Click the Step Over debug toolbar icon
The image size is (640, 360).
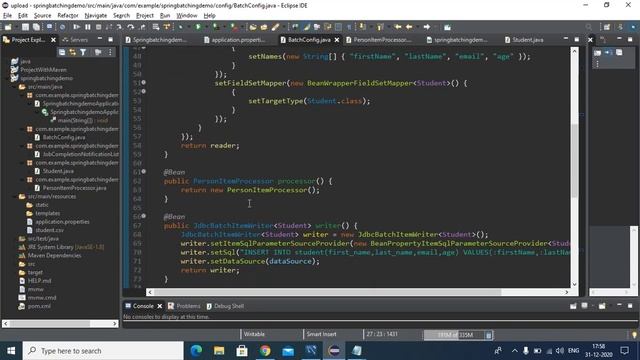pos(130,27)
